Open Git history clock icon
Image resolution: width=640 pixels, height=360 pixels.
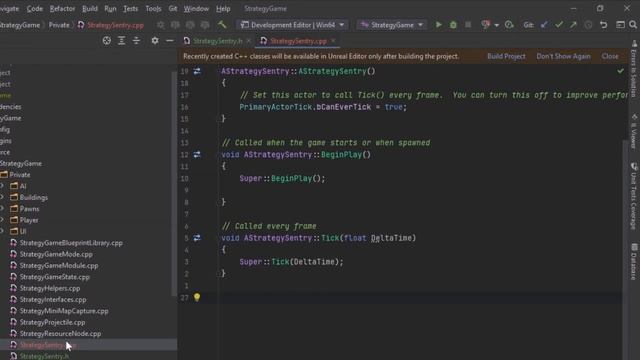pos(588,25)
